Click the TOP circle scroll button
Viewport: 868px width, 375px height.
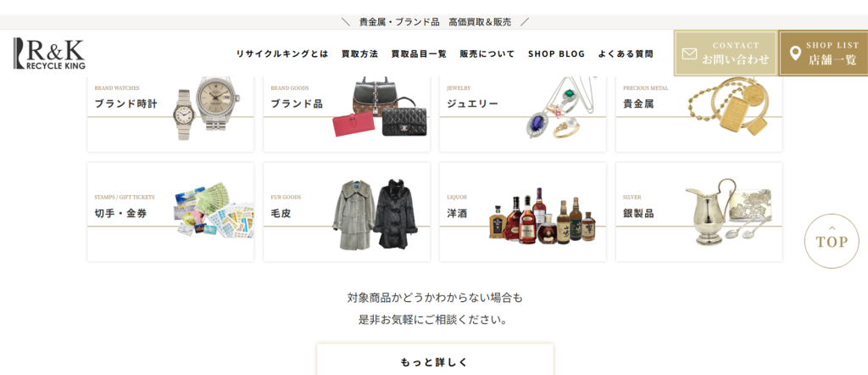(832, 241)
